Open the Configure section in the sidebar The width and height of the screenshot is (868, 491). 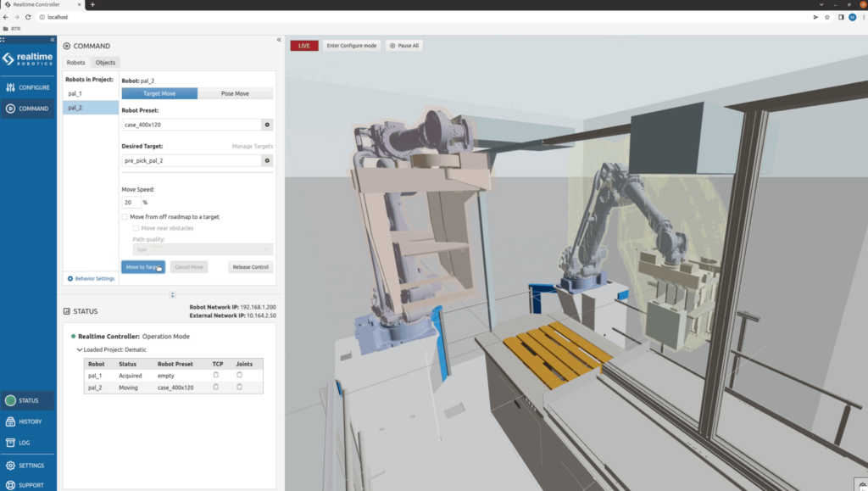pos(28,87)
